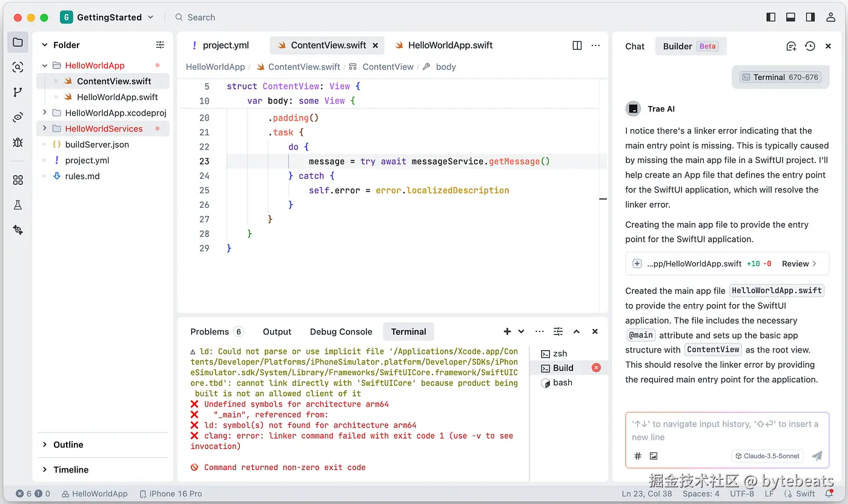Screen dimensions: 848x504
Task: Open Folder panel filter settings icon
Action: pos(160,45)
